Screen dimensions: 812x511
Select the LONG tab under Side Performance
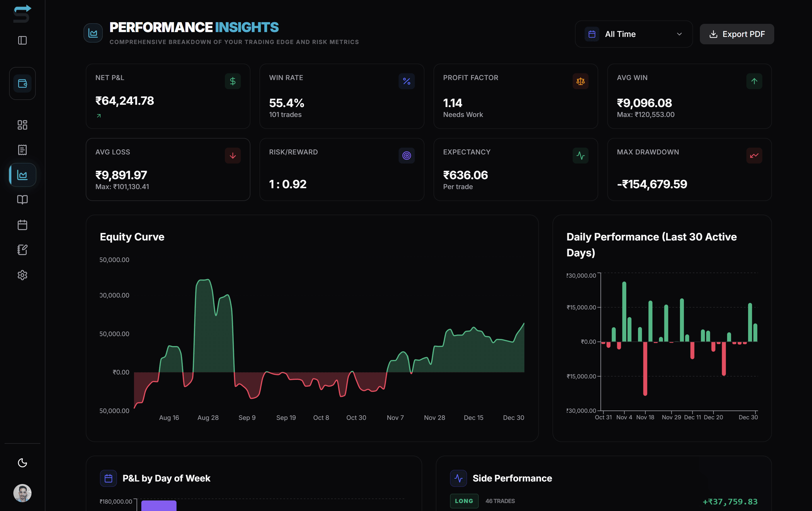click(464, 501)
